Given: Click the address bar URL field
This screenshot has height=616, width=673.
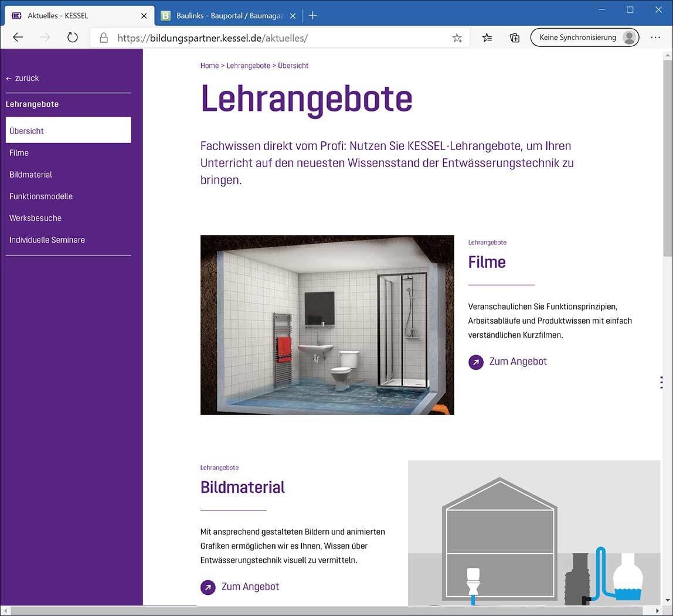Looking at the screenshot, I should coord(279,38).
